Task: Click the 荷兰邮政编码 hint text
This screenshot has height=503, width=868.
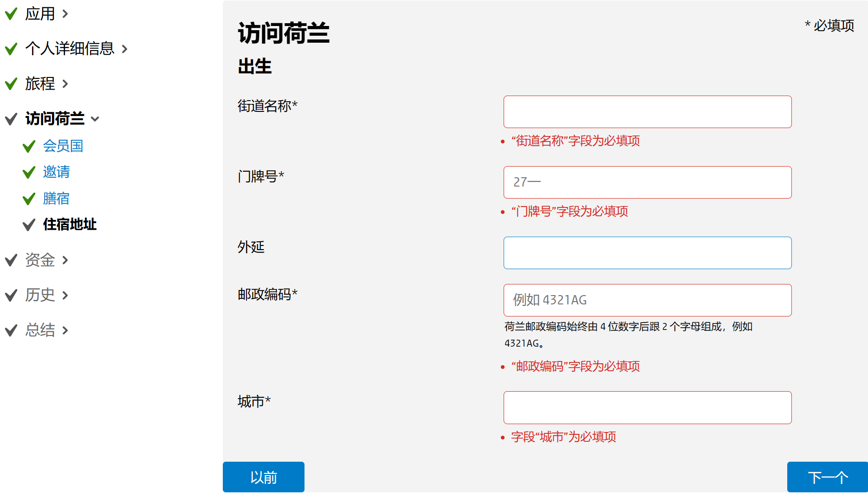Action: coord(628,335)
